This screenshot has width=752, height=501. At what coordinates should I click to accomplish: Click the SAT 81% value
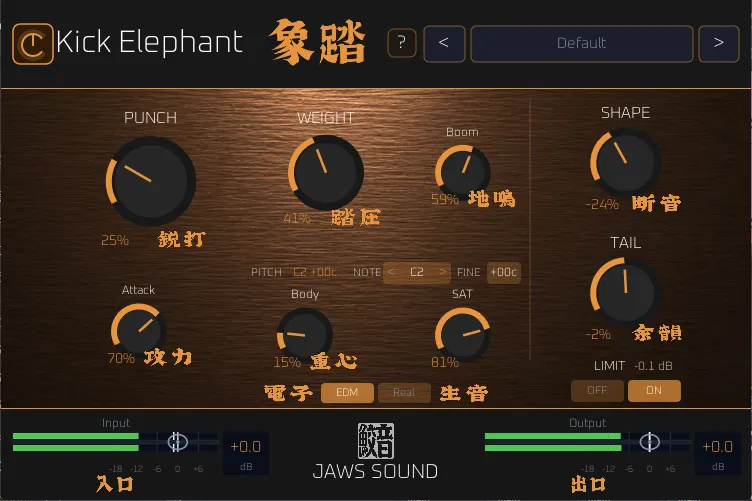445,362
